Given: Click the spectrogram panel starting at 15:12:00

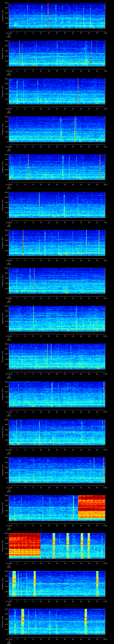Looking at the screenshot, I should click(57, 432).
